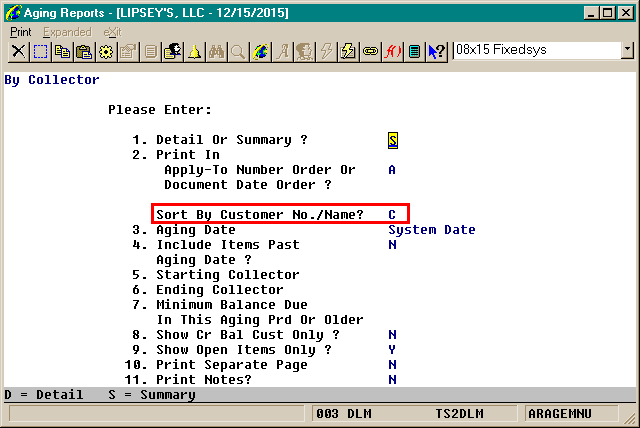Click the window resize grip corner
Viewport: 640px width, 428px height.
631,417
